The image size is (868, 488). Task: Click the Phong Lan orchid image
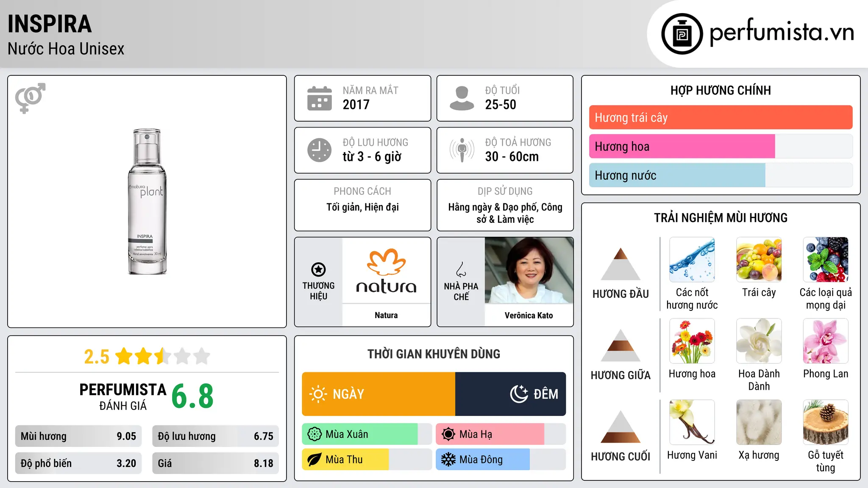(x=826, y=341)
